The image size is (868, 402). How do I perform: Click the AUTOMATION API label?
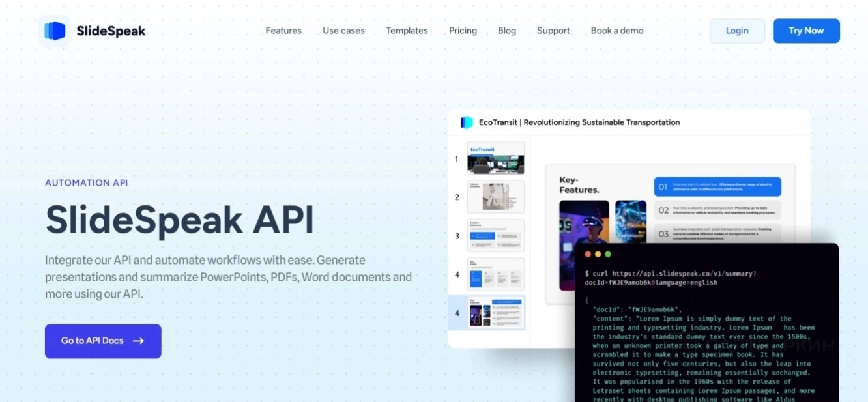87,182
